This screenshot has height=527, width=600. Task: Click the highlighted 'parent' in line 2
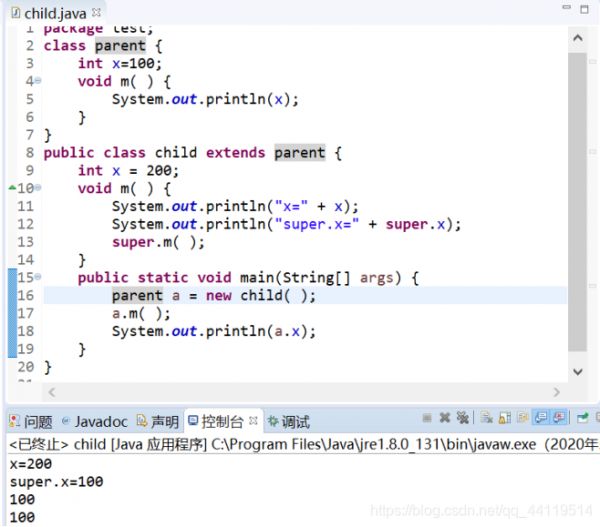coord(120,46)
